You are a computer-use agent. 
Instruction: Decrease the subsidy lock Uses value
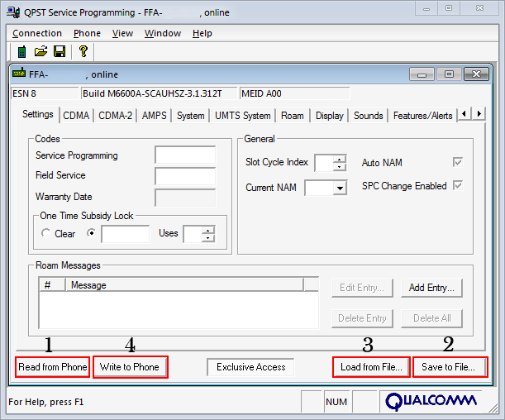click(208, 238)
